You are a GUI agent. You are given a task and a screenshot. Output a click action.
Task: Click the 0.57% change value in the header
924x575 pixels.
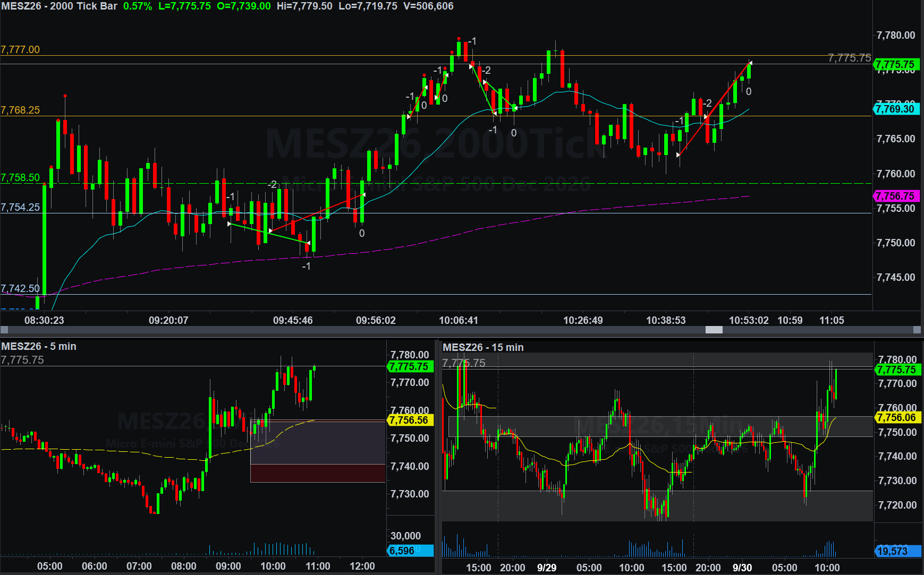(x=138, y=6)
